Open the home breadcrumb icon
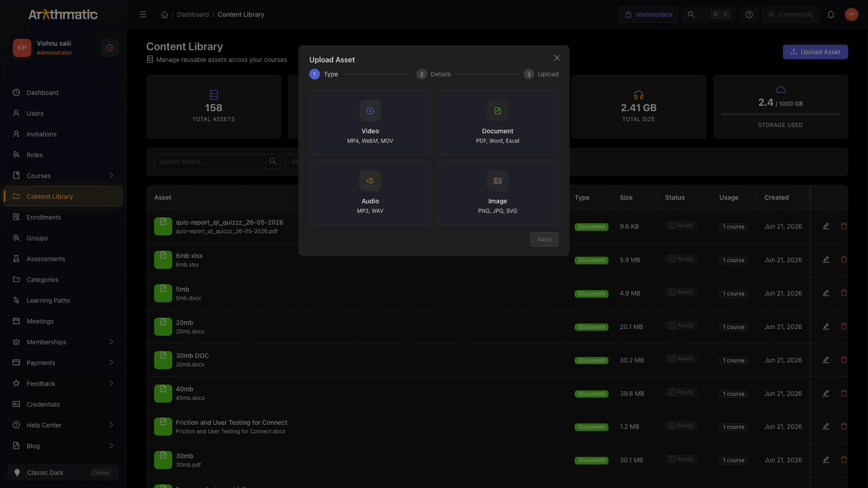This screenshot has width=868, height=488. pyautogui.click(x=165, y=14)
